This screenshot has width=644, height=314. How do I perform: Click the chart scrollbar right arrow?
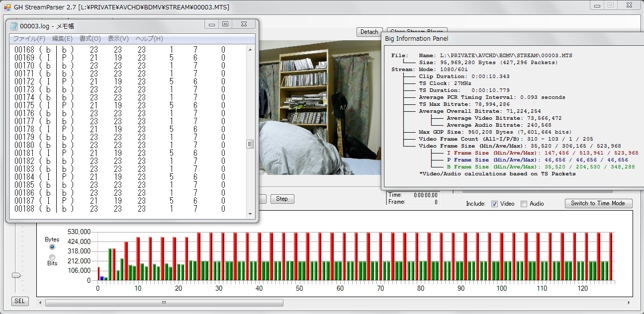point(629,303)
